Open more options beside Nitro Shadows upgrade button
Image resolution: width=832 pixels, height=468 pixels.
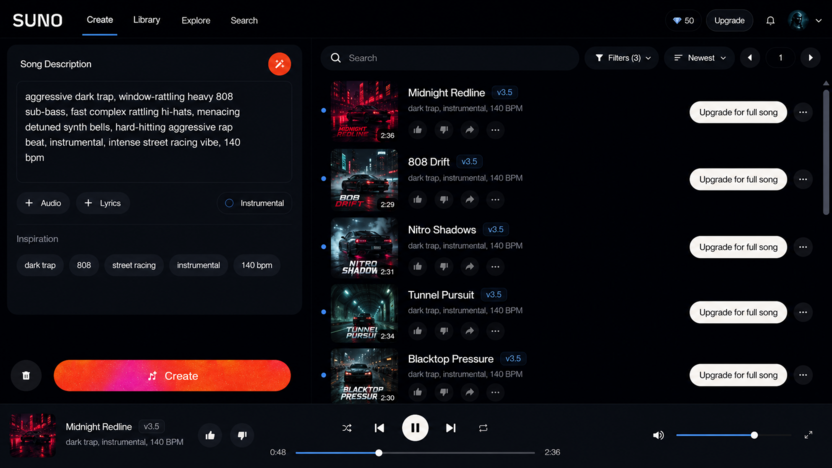(803, 247)
